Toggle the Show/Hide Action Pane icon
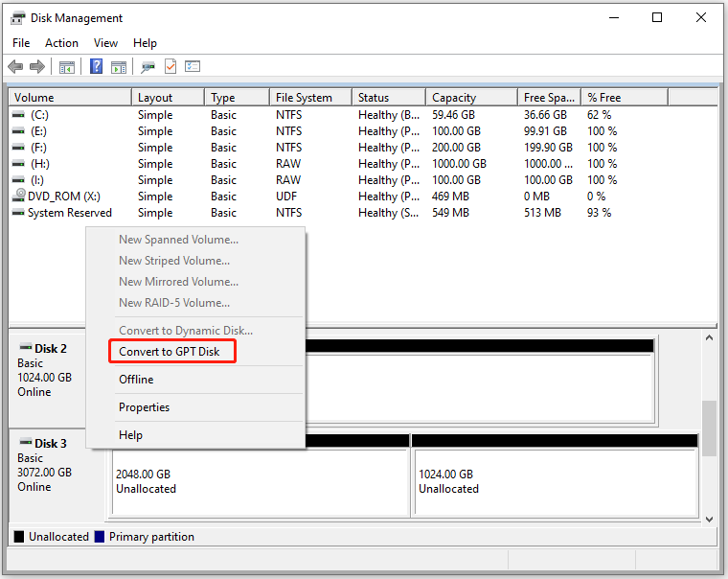 [119, 67]
